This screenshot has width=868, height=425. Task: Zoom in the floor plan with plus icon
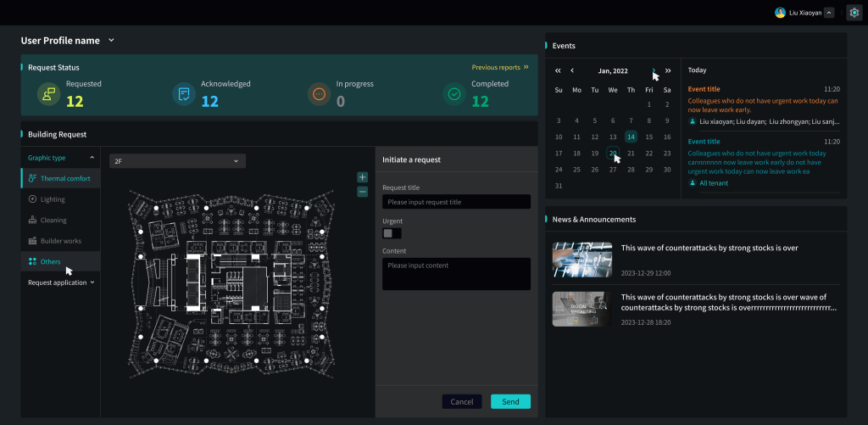363,177
